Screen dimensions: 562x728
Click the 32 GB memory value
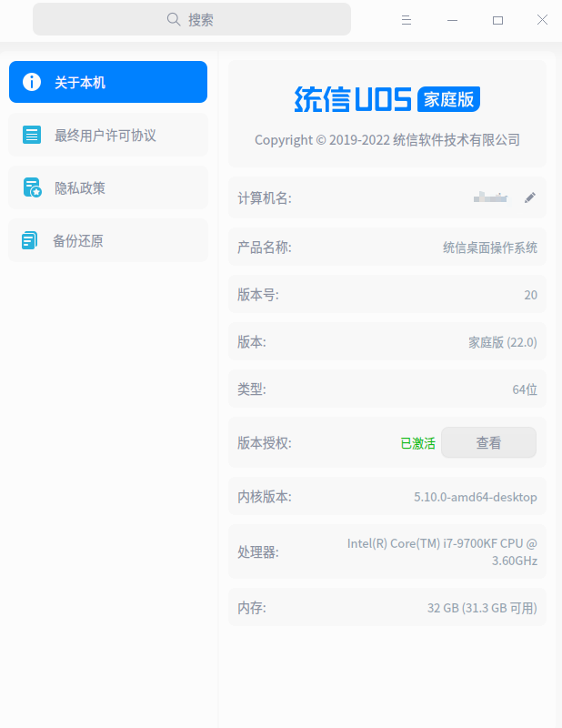(x=482, y=608)
